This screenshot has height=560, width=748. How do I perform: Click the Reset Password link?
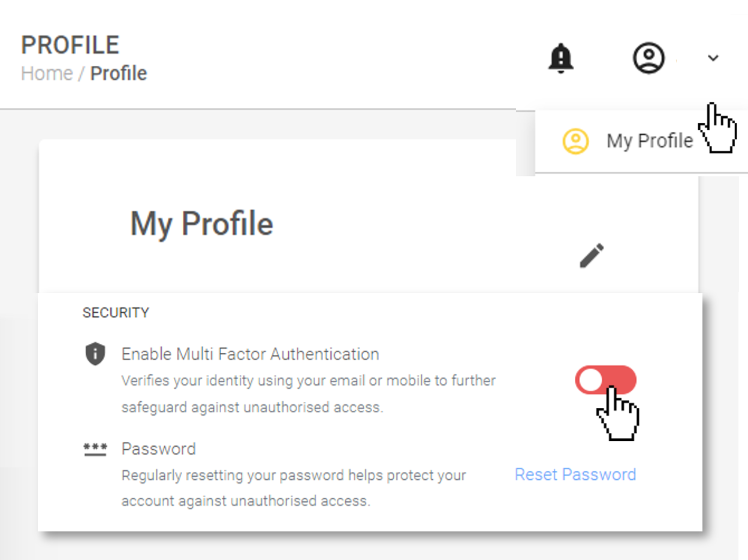pos(575,474)
